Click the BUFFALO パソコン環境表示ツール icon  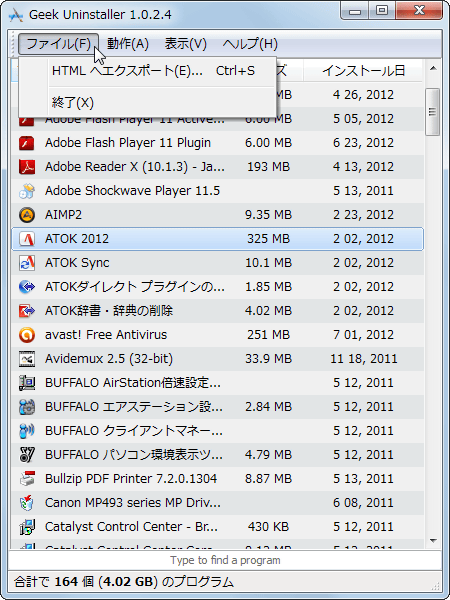[x=27, y=455]
